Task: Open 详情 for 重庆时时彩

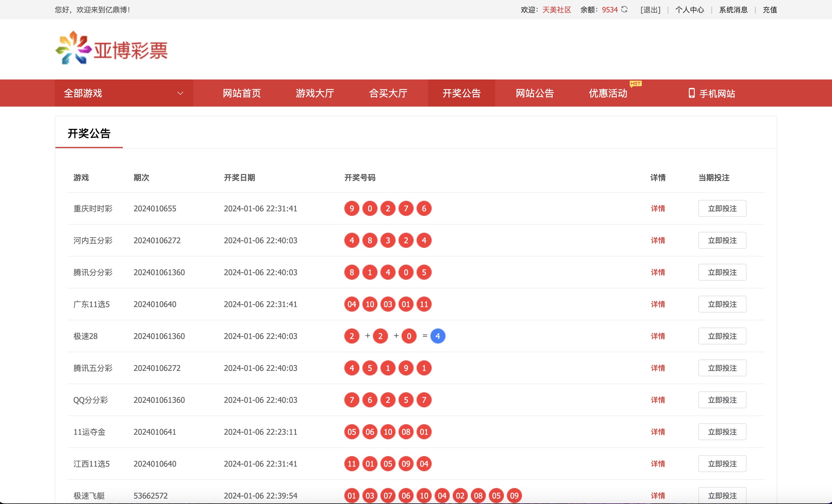Action: [658, 208]
